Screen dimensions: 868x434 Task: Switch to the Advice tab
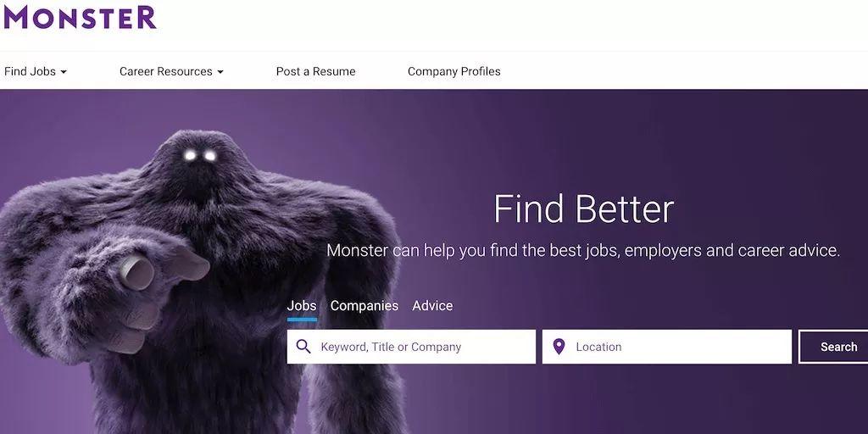432,305
